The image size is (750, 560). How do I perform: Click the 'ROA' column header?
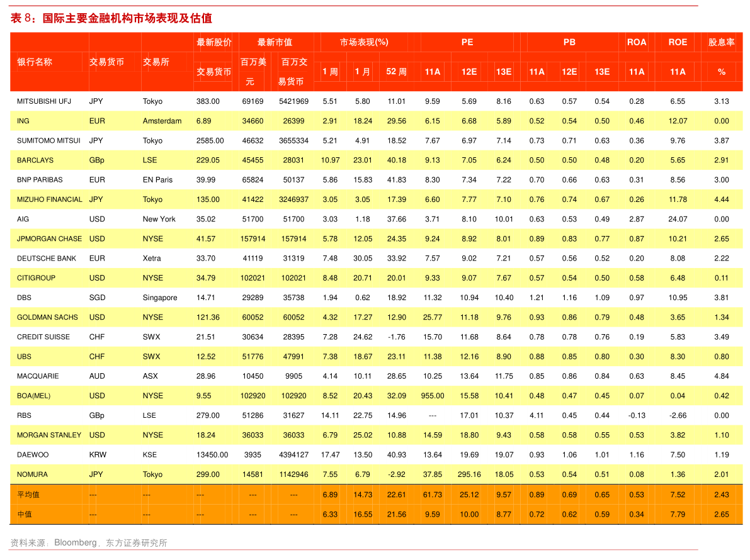(x=637, y=42)
